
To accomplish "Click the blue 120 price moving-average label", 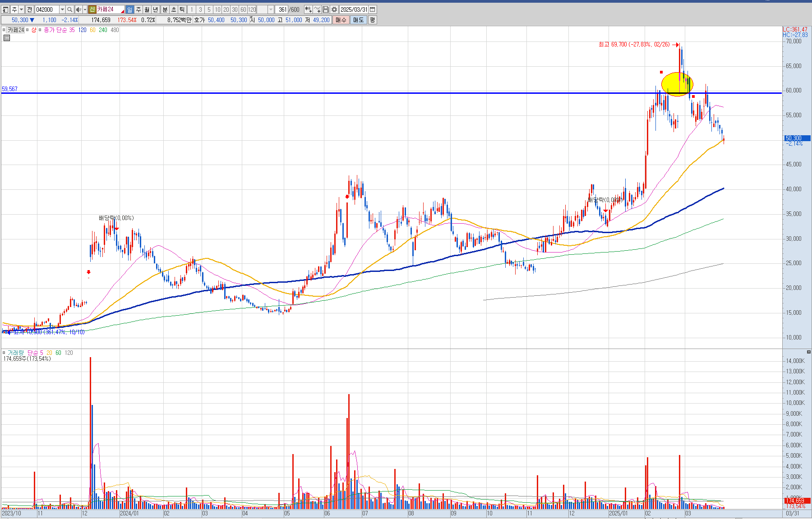I will pyautogui.click(x=82, y=30).
